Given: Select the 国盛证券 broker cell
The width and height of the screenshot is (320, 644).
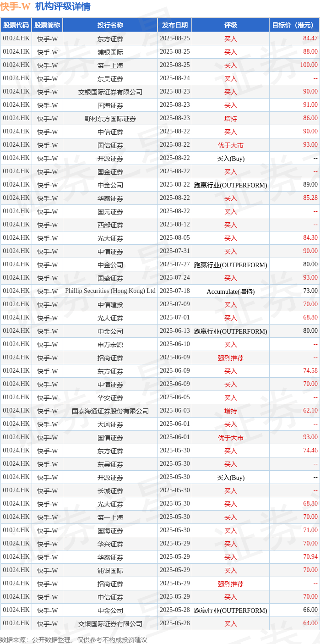Looking at the screenshot, I should click(x=110, y=278).
